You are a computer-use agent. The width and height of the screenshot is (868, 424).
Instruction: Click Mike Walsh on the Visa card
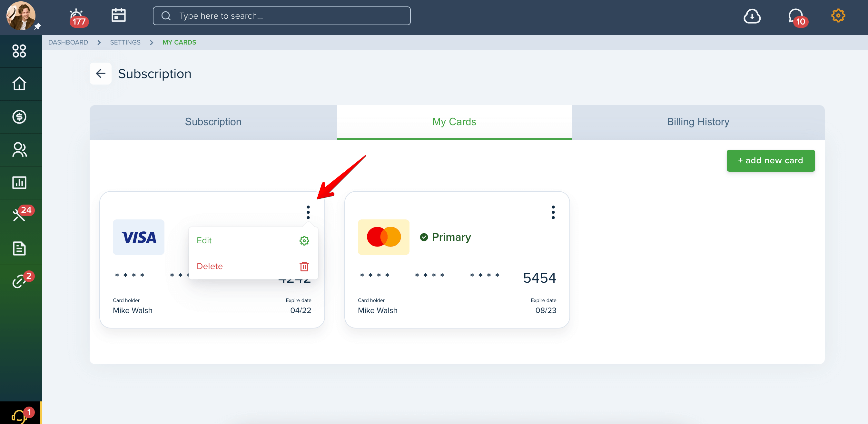(133, 310)
